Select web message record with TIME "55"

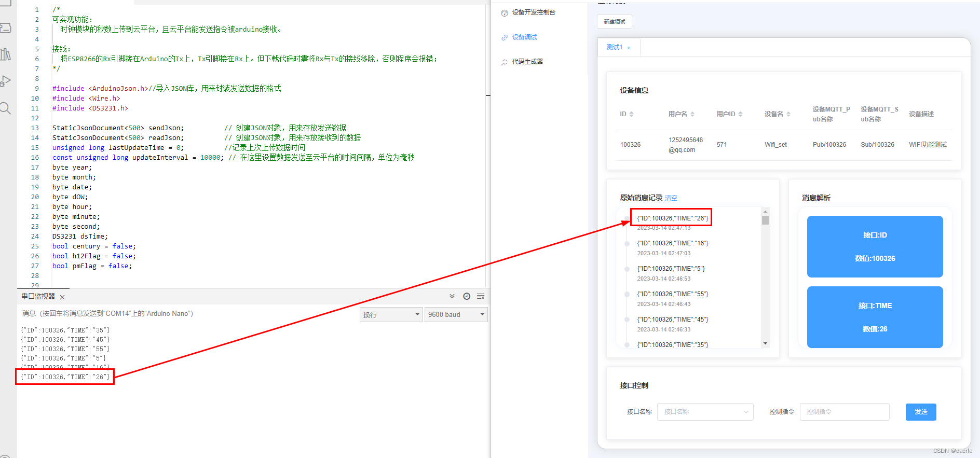click(x=673, y=294)
